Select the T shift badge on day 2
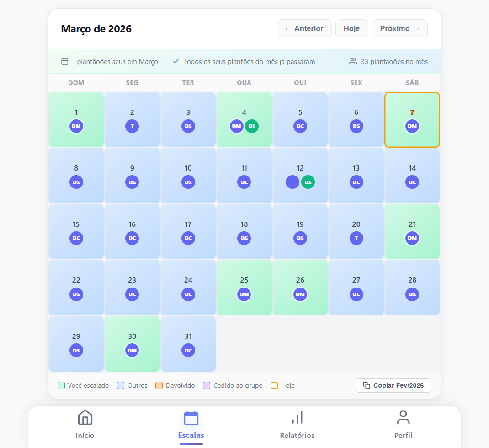The image size is (489, 448). coord(132,126)
